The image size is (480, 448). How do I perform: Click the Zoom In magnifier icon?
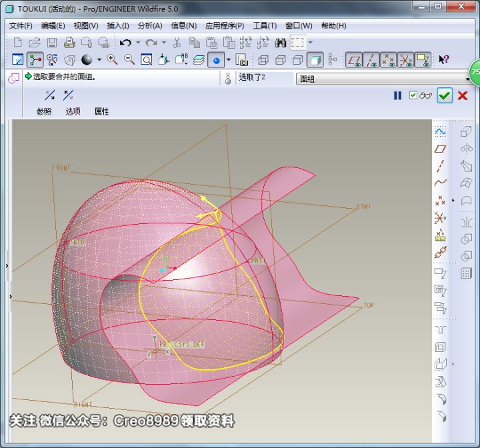coord(112,60)
